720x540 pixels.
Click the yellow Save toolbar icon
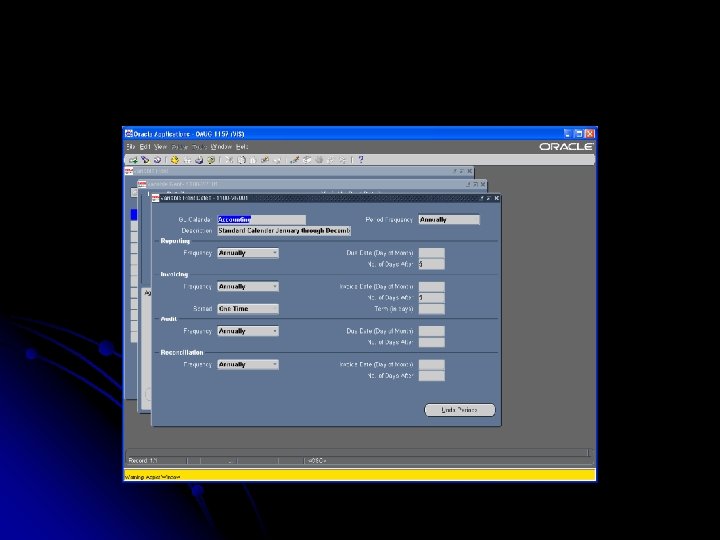(x=174, y=160)
